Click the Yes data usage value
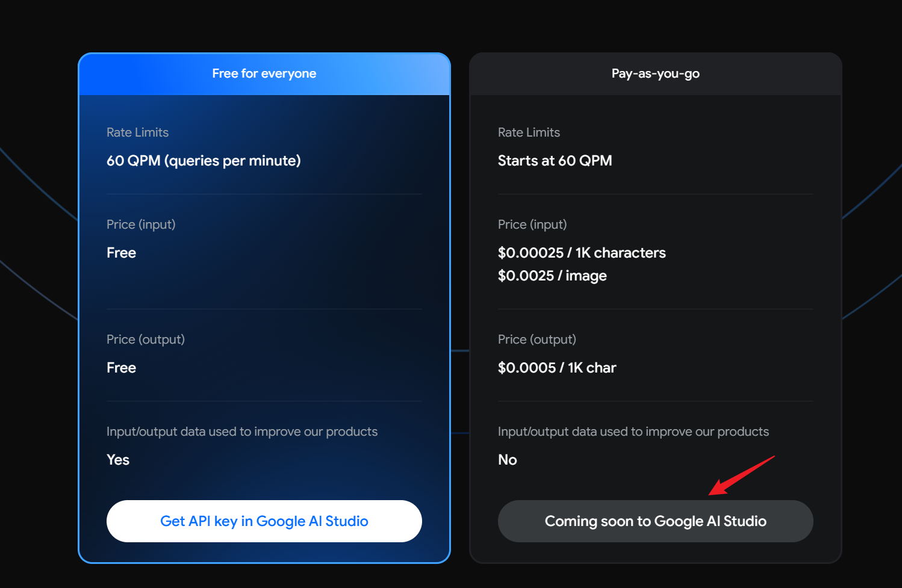The height and width of the screenshot is (588, 902). click(118, 460)
